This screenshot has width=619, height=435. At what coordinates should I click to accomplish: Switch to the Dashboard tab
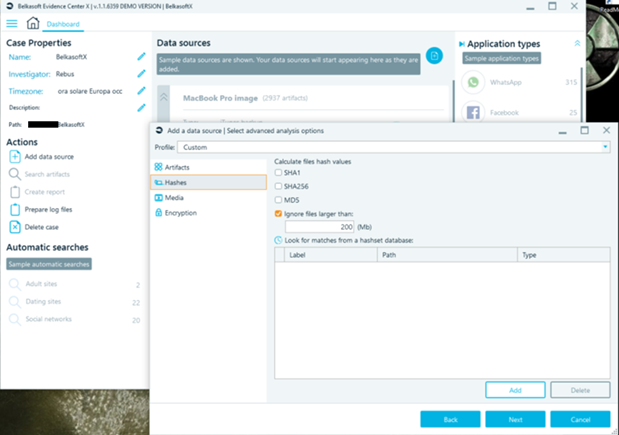tap(63, 24)
